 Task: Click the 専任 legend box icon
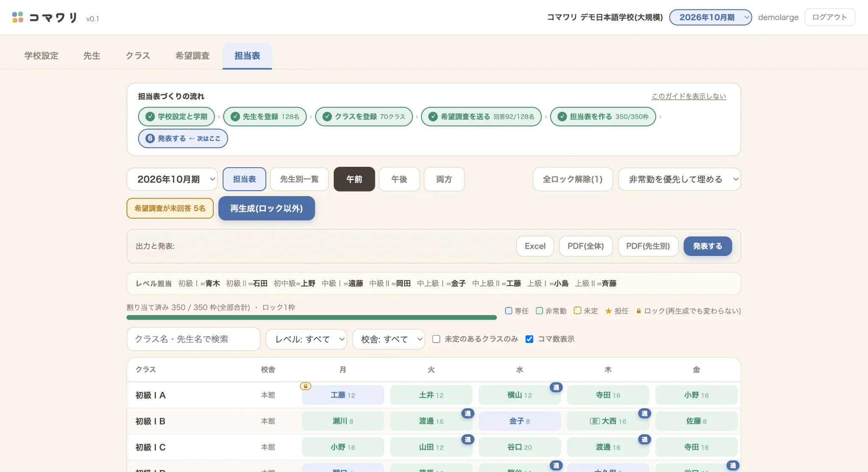[x=508, y=311]
